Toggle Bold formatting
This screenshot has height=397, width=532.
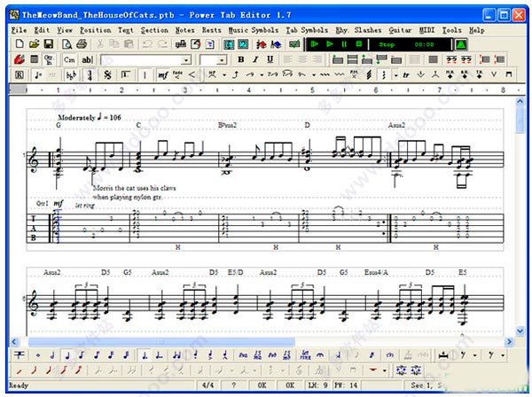(241, 59)
